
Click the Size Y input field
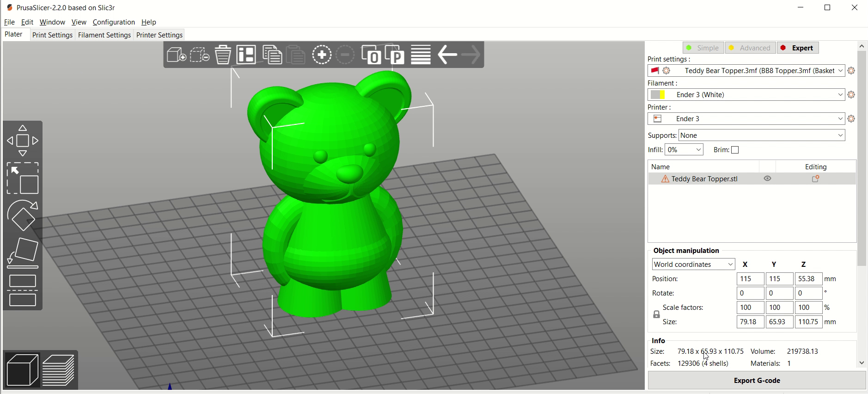click(x=779, y=322)
